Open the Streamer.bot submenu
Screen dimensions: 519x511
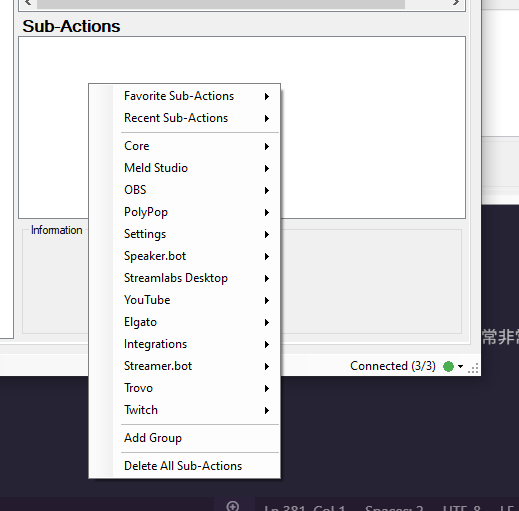pyautogui.click(x=184, y=366)
